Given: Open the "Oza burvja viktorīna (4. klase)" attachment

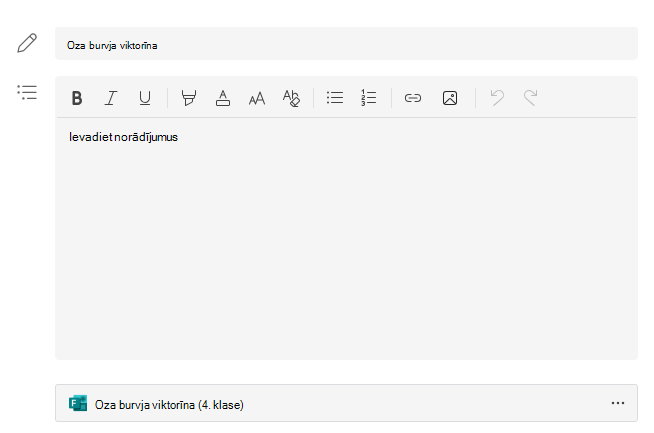Looking at the screenshot, I should point(346,403).
